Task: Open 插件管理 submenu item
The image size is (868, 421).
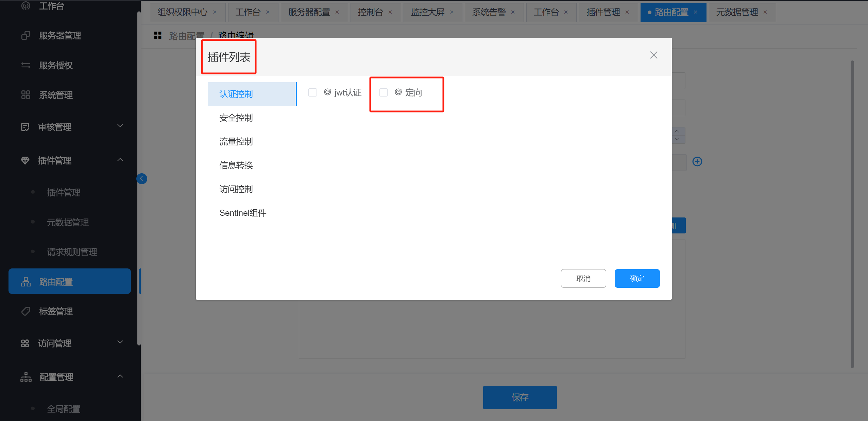Action: pyautogui.click(x=64, y=193)
